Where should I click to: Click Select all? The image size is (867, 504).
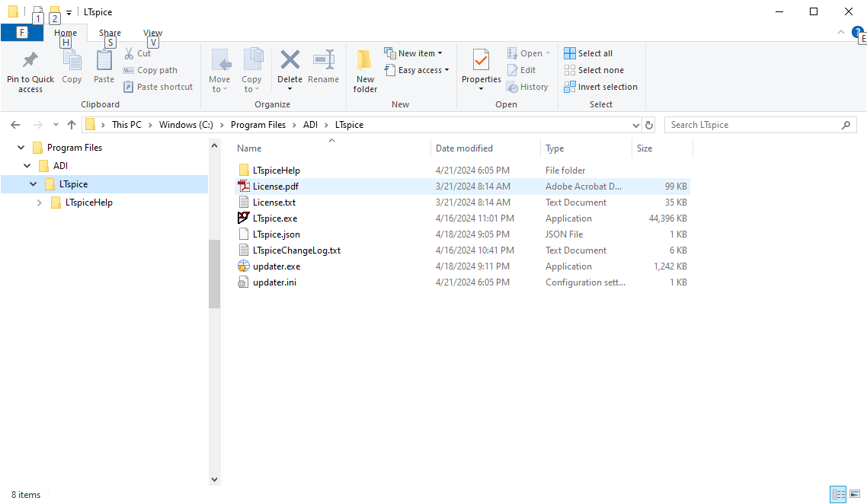coord(588,53)
